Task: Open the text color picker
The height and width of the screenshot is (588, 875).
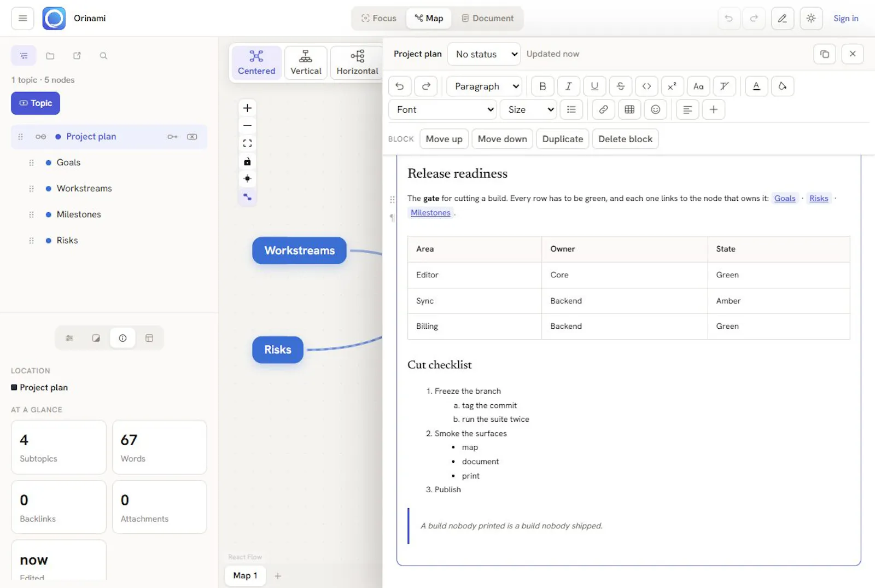Action: click(x=756, y=86)
